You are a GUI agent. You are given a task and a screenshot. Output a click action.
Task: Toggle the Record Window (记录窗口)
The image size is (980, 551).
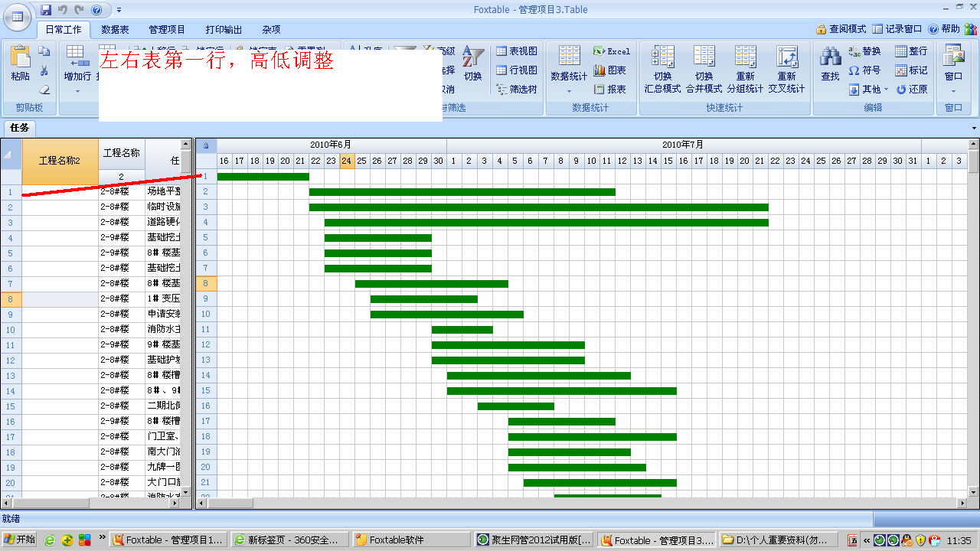(x=897, y=29)
